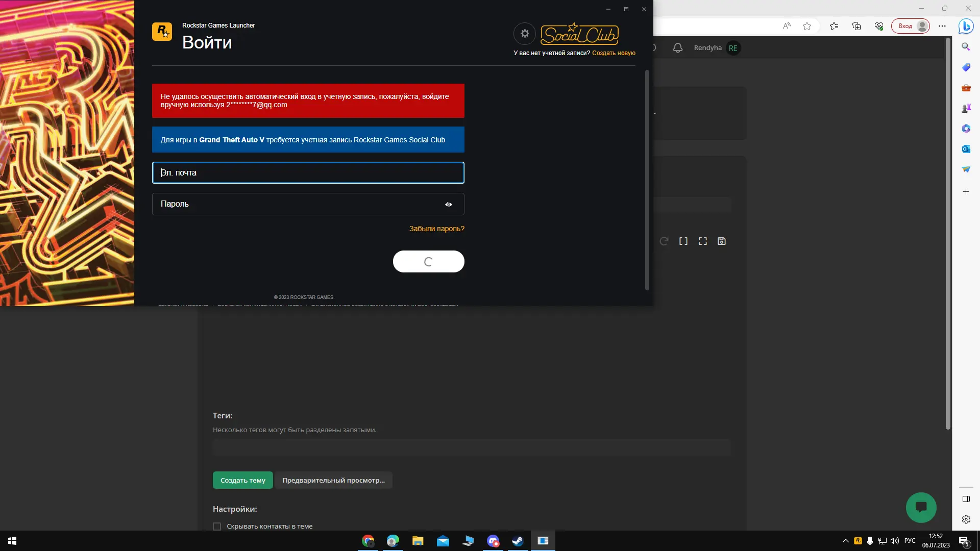Add page to favorites star

click(807, 26)
